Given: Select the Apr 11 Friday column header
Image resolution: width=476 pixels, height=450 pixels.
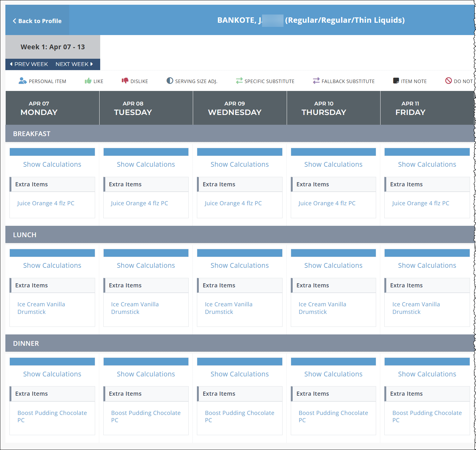Looking at the screenshot, I should [427, 108].
